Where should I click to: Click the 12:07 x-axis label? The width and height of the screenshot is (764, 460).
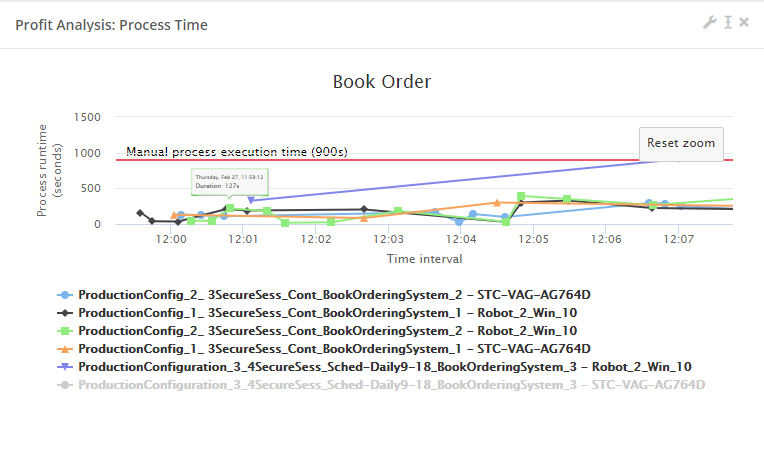(x=679, y=239)
